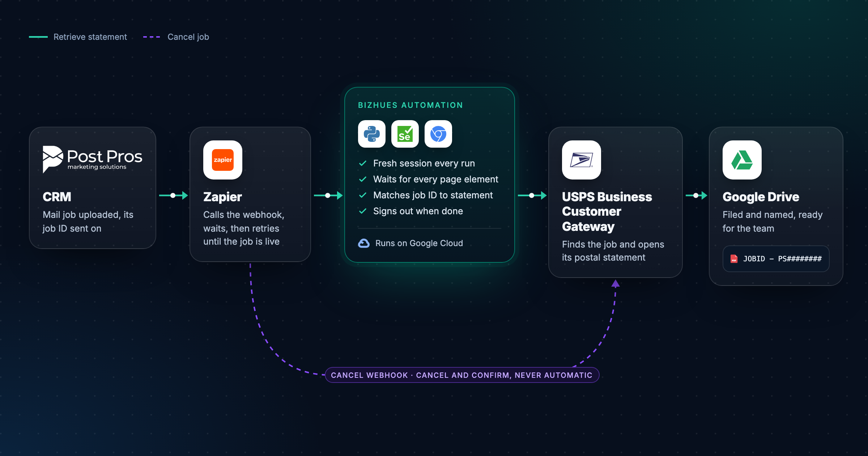Screen dimensions: 868x456
Task: Click the Retrieve statement legend label
Action: point(90,37)
